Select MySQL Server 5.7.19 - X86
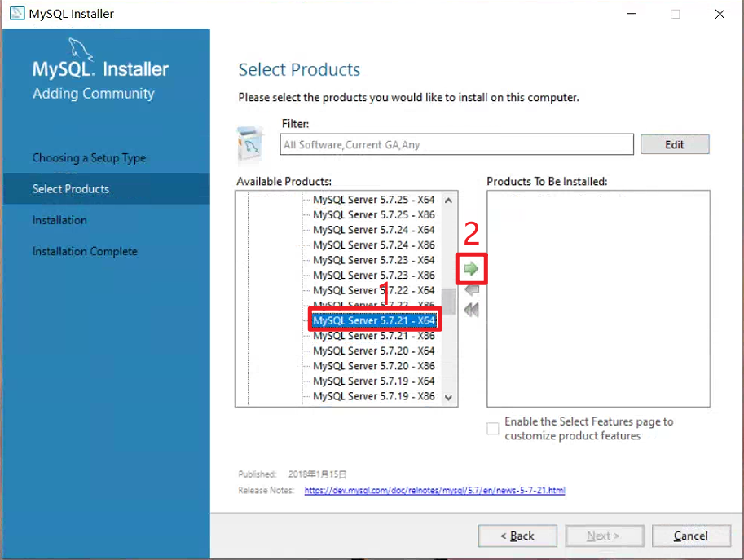 374,396
